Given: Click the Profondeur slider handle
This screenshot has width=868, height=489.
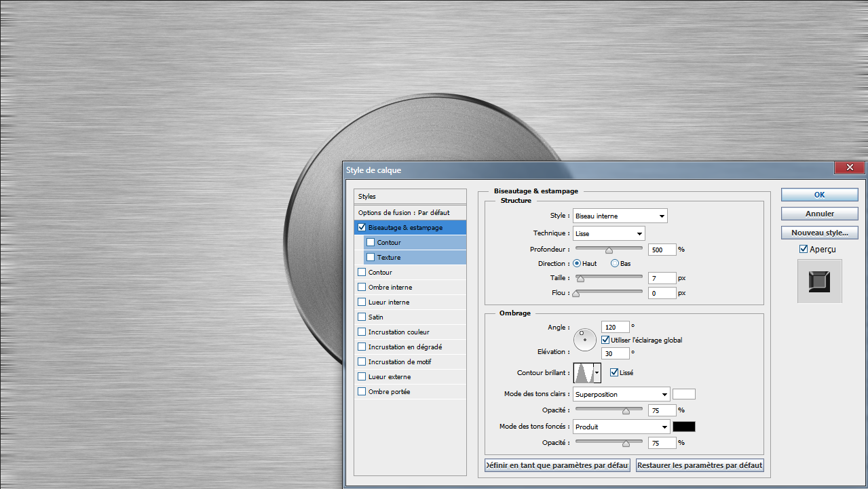Looking at the screenshot, I should click(x=609, y=250).
